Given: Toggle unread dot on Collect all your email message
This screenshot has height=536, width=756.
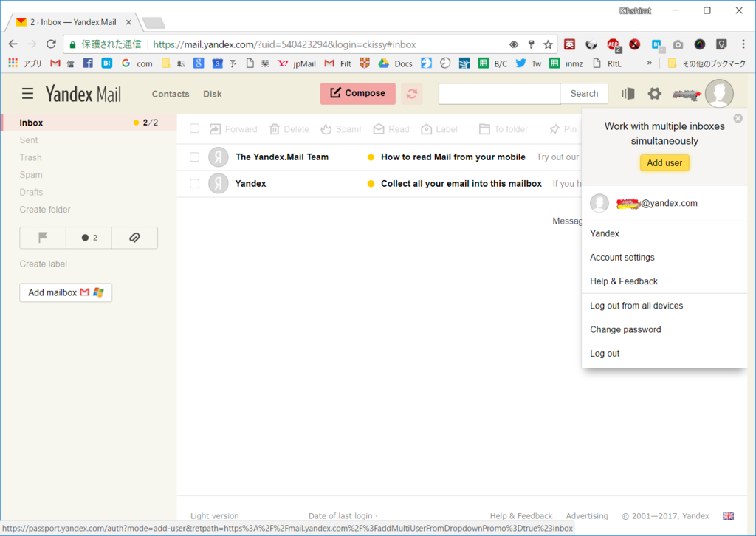Looking at the screenshot, I should 371,184.
